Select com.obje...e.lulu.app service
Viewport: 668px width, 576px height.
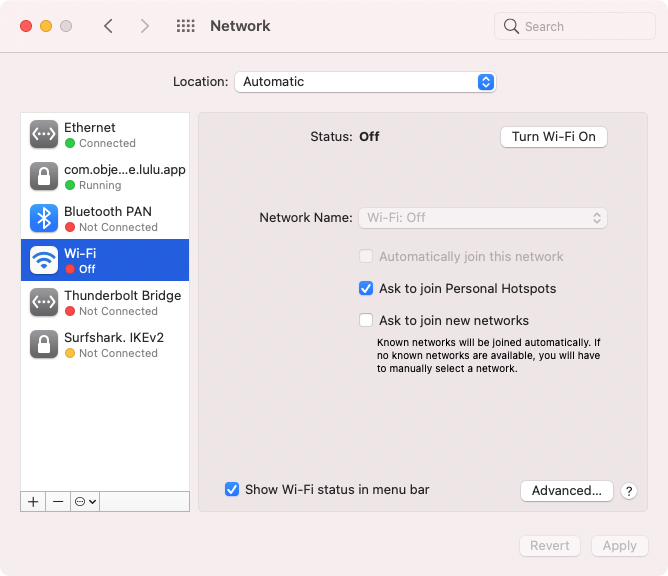[105, 176]
